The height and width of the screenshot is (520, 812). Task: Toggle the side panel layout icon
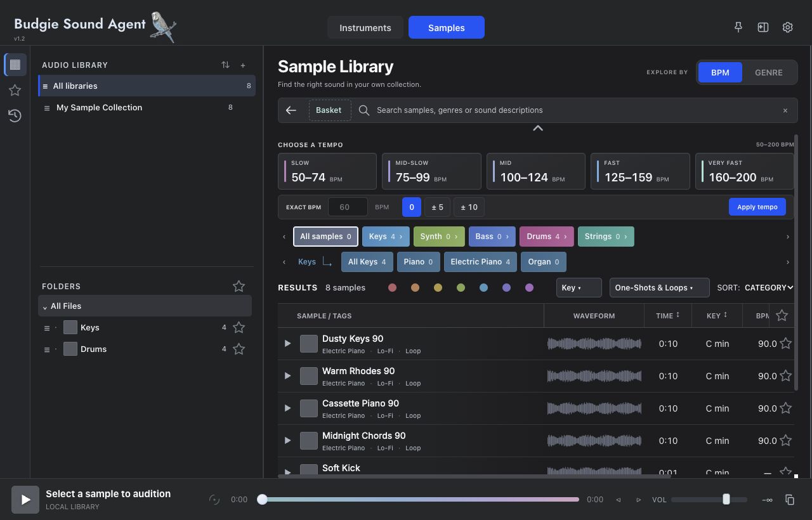[763, 27]
